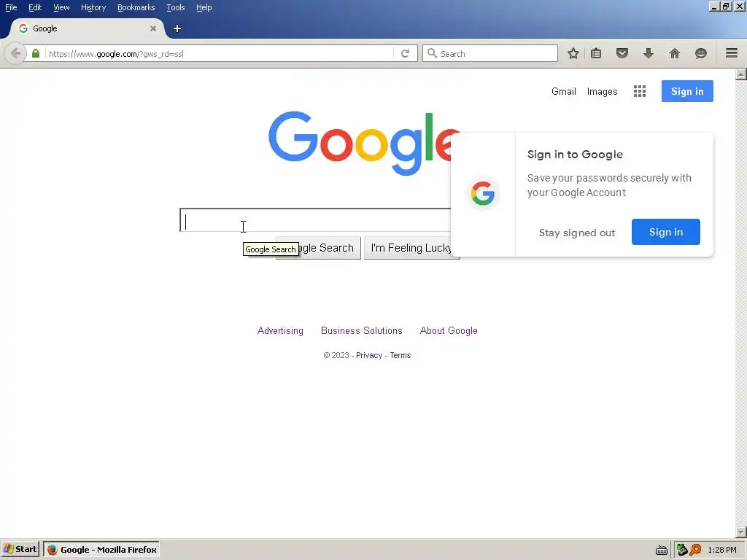Open the View menu

(x=61, y=7)
